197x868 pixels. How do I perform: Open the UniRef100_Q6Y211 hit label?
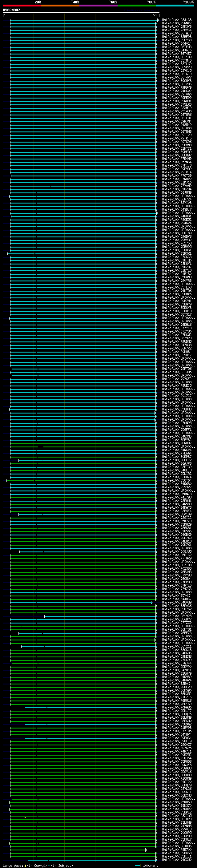176,646
